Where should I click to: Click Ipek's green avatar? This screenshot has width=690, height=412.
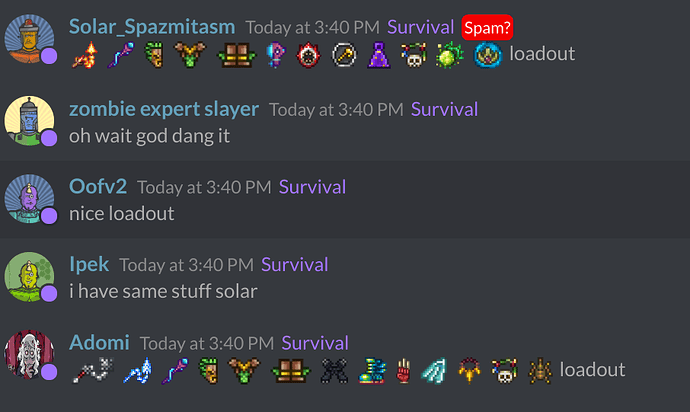(x=29, y=277)
